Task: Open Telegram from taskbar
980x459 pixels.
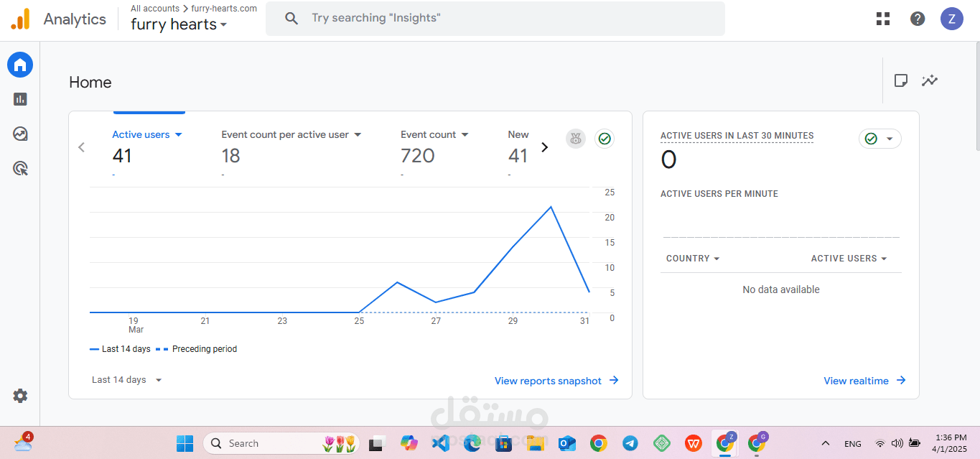Action: pos(630,444)
